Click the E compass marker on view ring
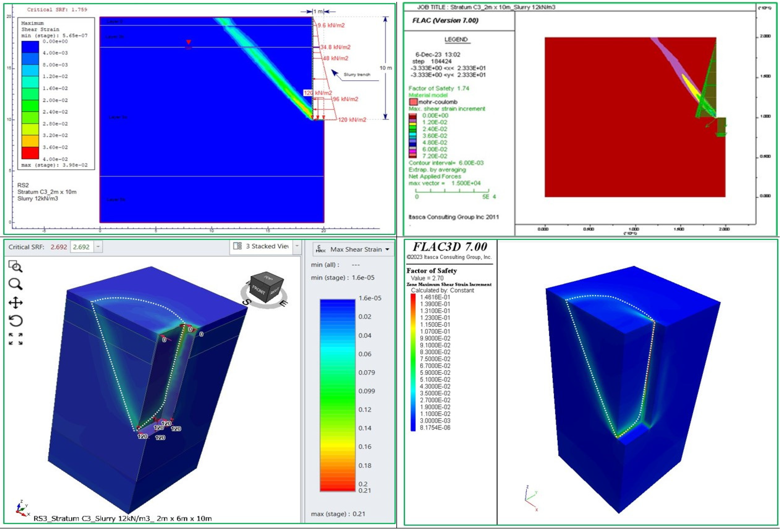This screenshot has height=532, width=783. pyautogui.click(x=283, y=303)
